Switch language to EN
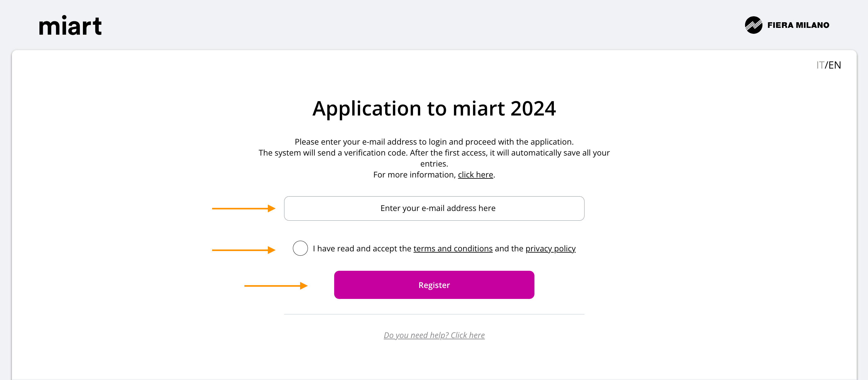The image size is (868, 380). [835, 65]
